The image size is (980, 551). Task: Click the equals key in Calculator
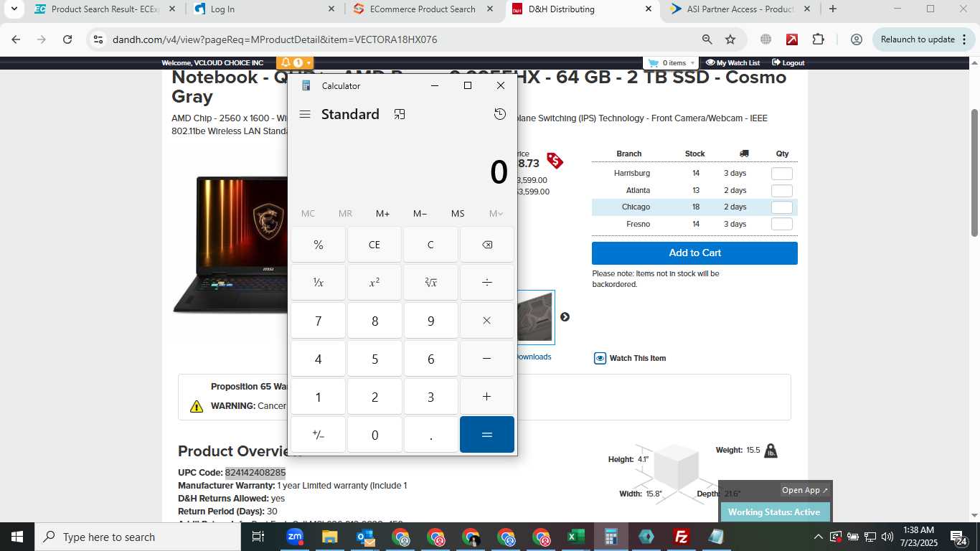[x=487, y=435]
